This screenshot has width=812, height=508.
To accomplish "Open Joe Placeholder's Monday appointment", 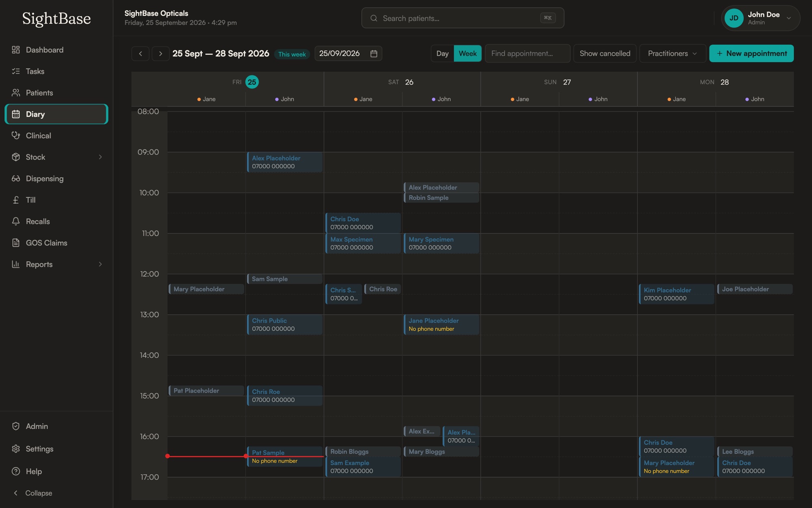I will click(755, 289).
